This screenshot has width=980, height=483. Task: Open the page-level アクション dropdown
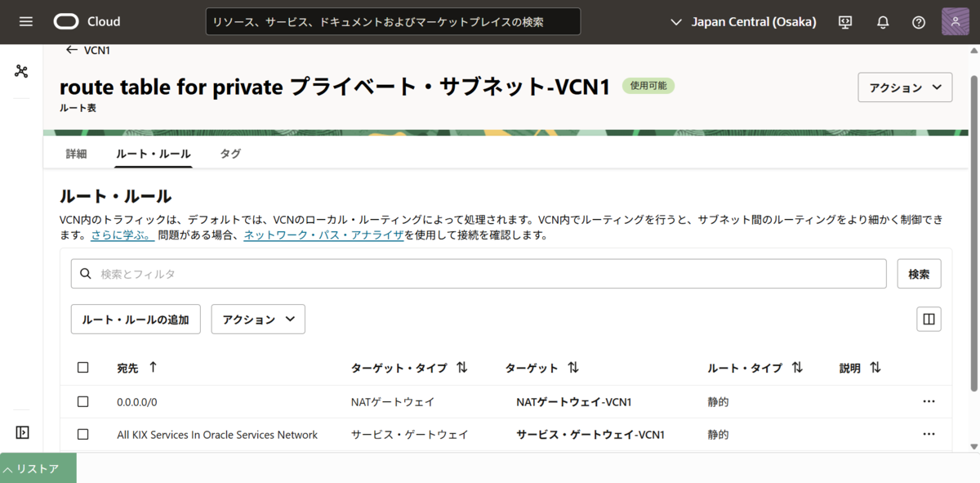(905, 87)
